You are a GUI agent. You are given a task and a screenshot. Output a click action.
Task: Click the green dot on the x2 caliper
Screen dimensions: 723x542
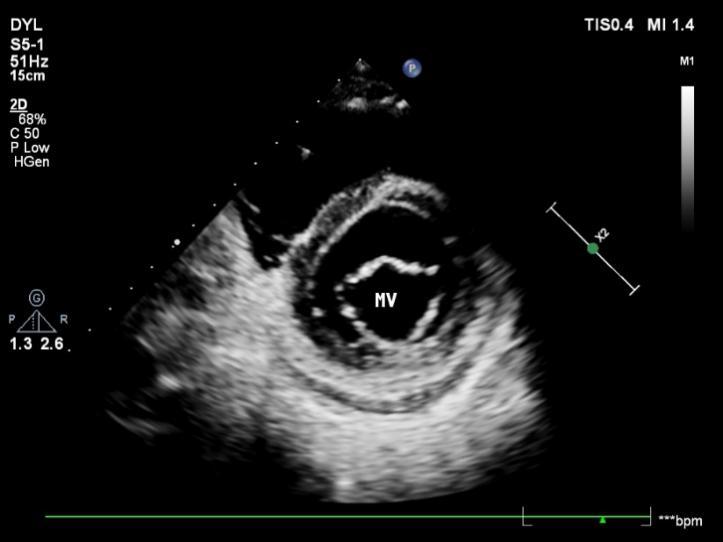[x=592, y=248]
